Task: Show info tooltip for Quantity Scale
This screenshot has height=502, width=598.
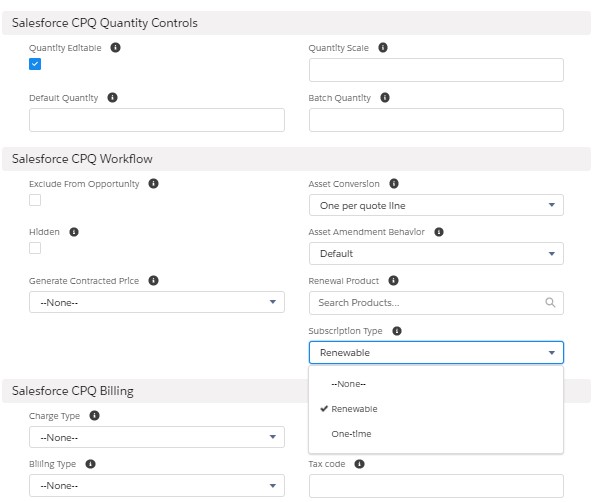Action: point(383,48)
